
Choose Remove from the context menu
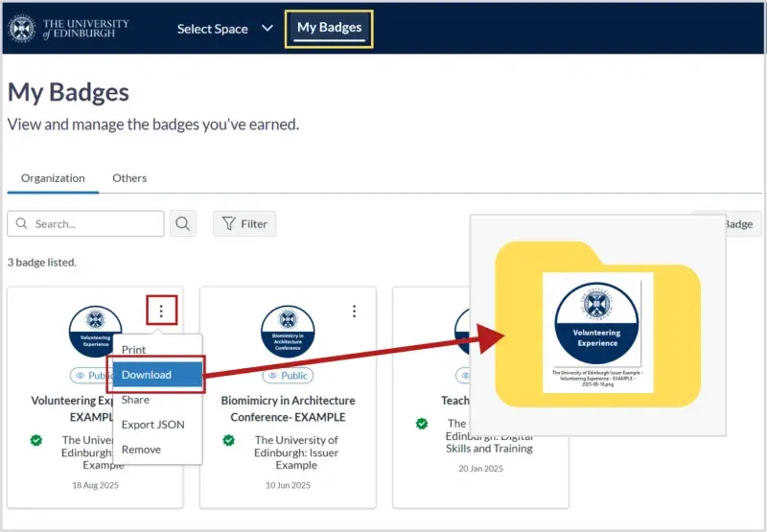(141, 450)
